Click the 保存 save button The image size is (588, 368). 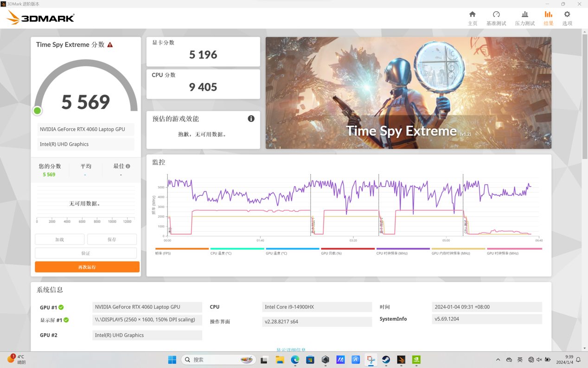pyautogui.click(x=112, y=239)
